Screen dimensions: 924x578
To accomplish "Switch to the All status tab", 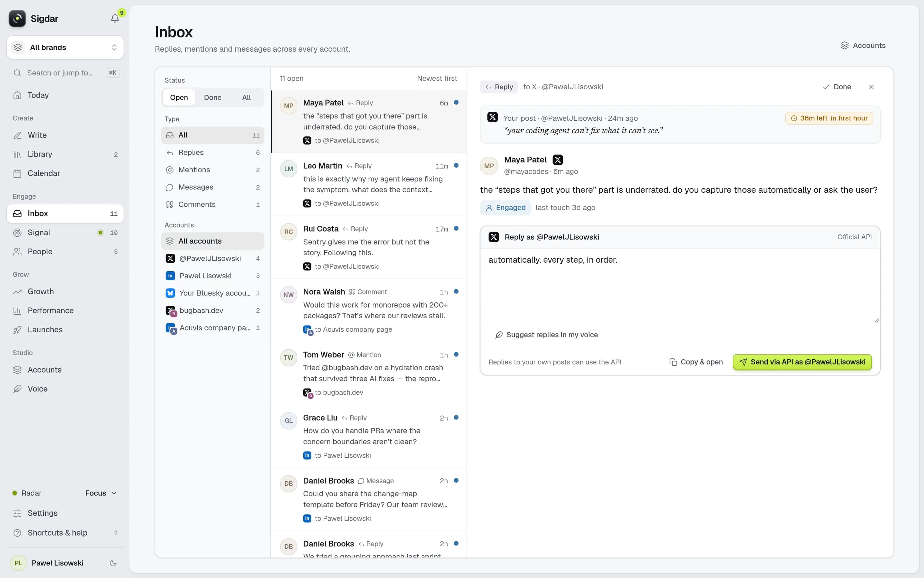I will tap(246, 98).
